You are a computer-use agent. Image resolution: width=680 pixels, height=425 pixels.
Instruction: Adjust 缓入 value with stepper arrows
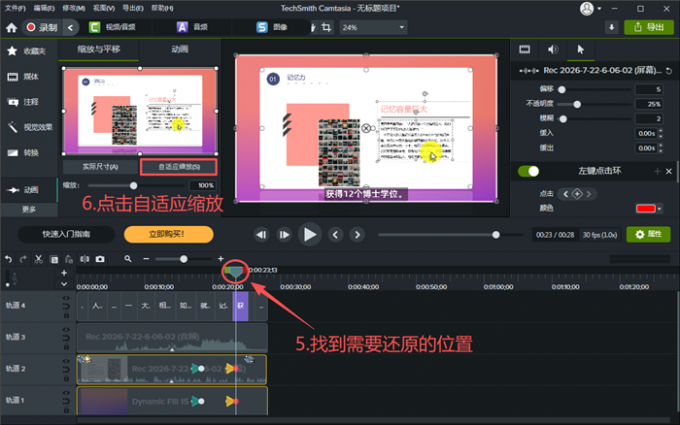pos(660,133)
